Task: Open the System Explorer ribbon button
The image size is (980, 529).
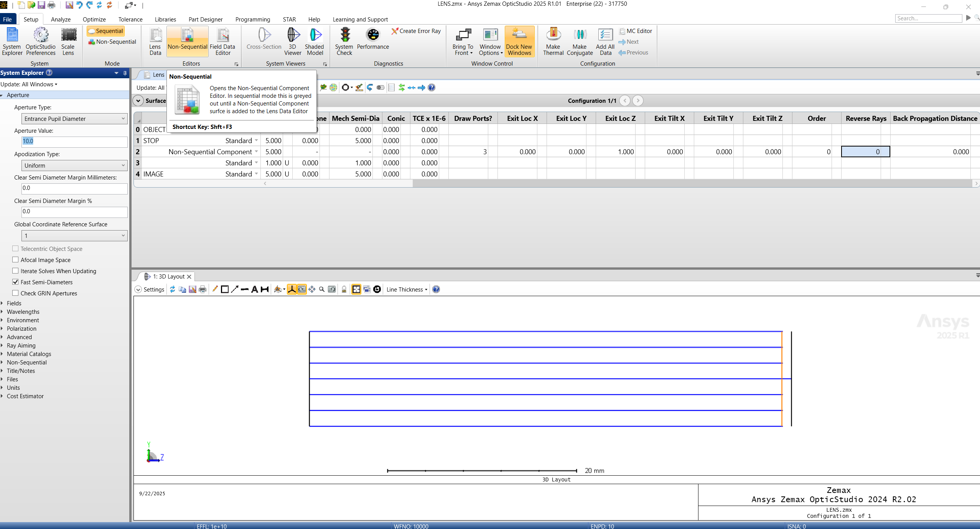Action: 12,41
